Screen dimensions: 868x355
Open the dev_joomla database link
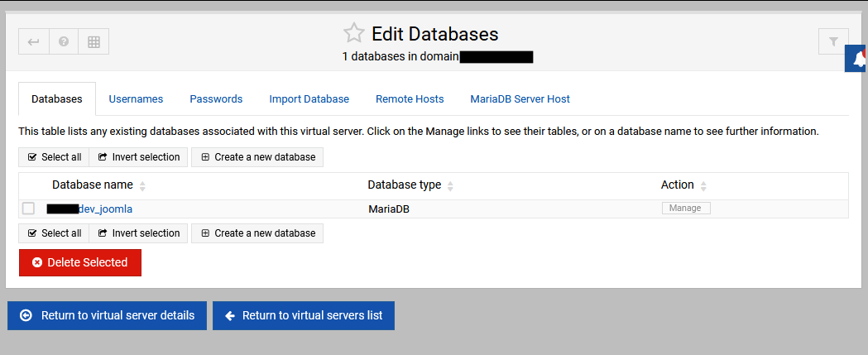click(105, 209)
